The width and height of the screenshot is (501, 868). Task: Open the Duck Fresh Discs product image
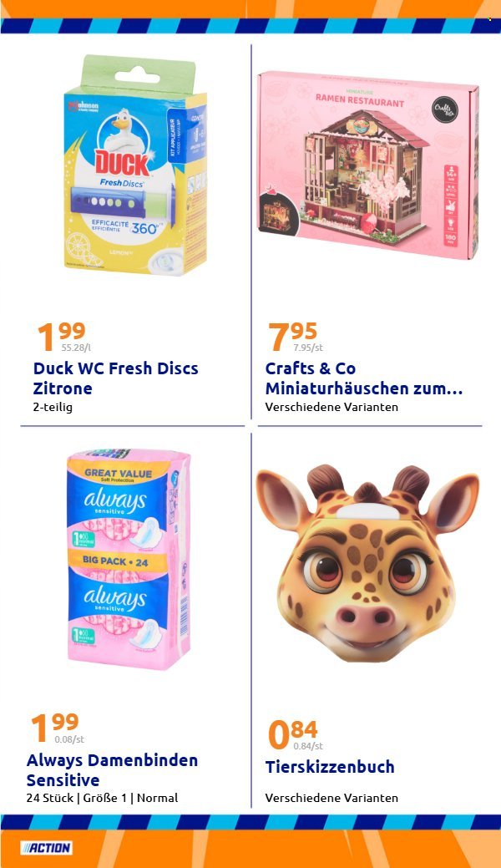tap(135, 165)
